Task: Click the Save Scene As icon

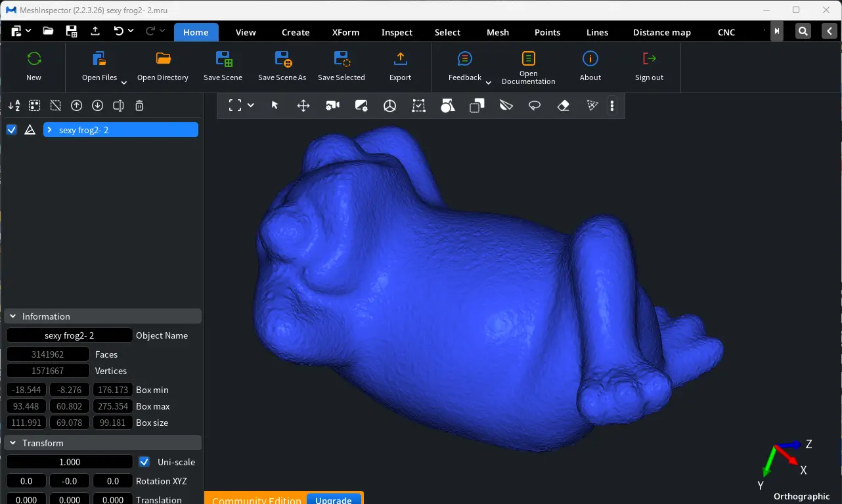Action: [x=282, y=58]
